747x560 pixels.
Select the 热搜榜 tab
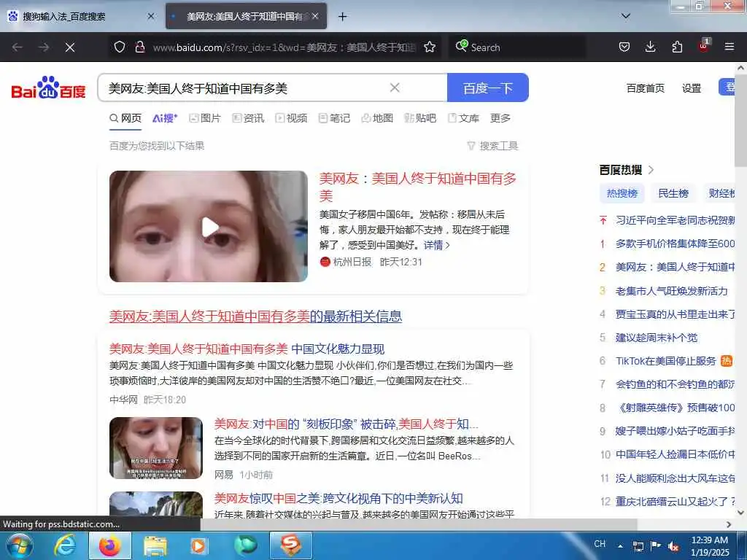622,193
